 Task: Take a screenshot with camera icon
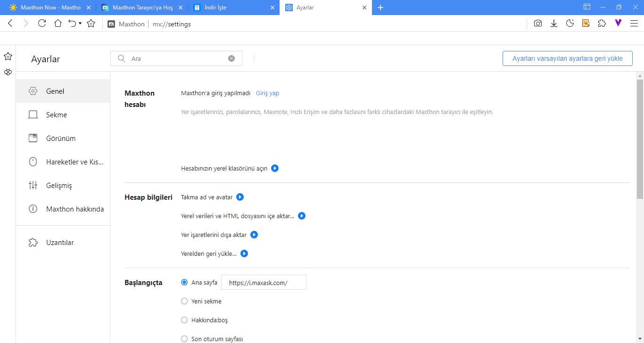pyautogui.click(x=538, y=23)
